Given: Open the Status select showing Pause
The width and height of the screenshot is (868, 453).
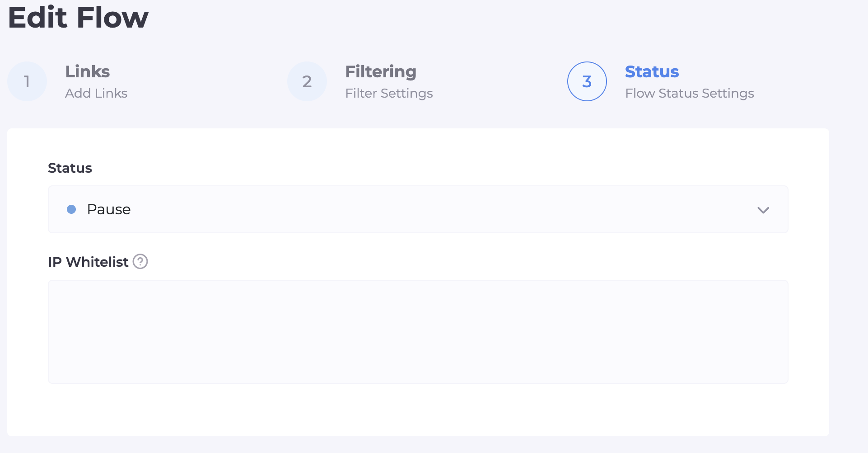Looking at the screenshot, I should point(418,209).
